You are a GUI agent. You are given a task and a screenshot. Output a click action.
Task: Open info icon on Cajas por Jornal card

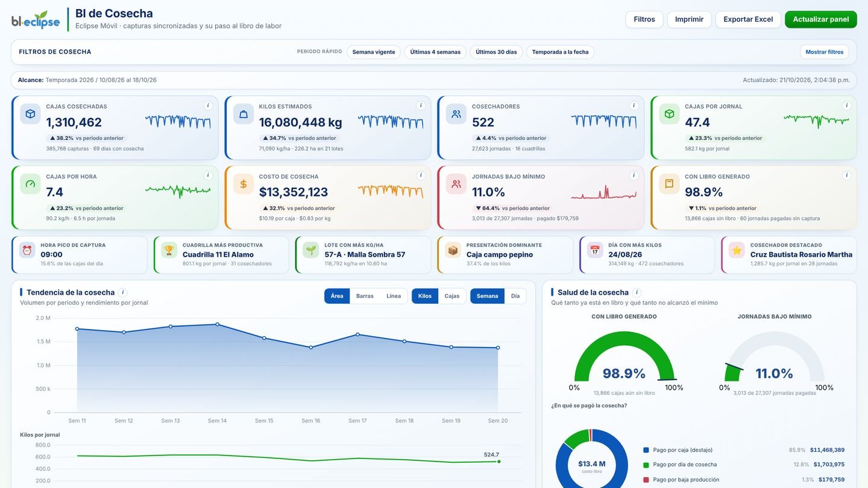click(x=846, y=105)
